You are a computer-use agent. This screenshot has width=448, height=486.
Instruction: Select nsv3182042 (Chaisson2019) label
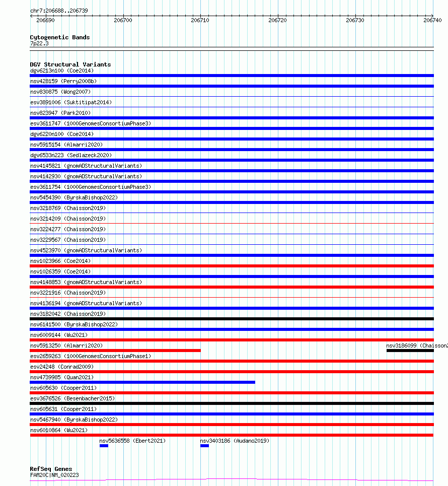click(68, 314)
